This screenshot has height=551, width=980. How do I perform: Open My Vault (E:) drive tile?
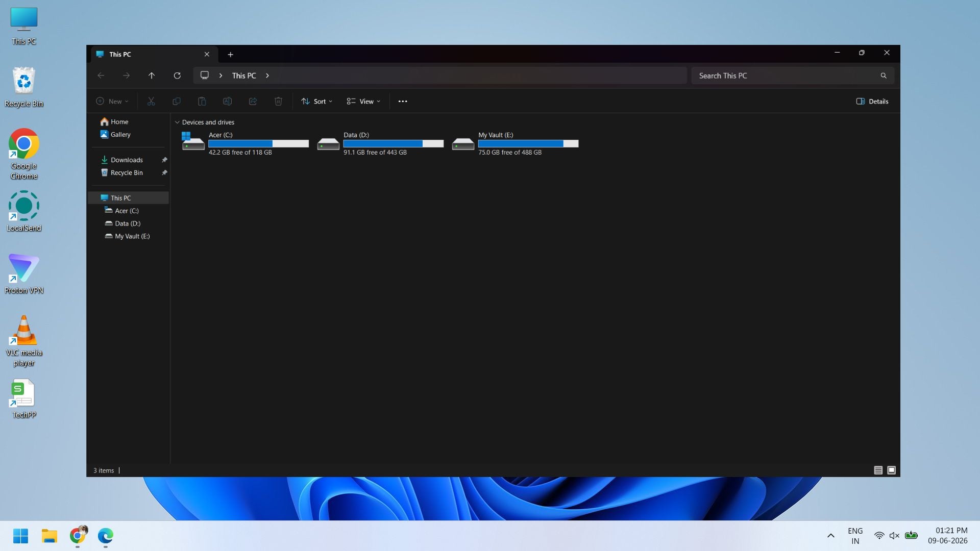click(x=515, y=143)
